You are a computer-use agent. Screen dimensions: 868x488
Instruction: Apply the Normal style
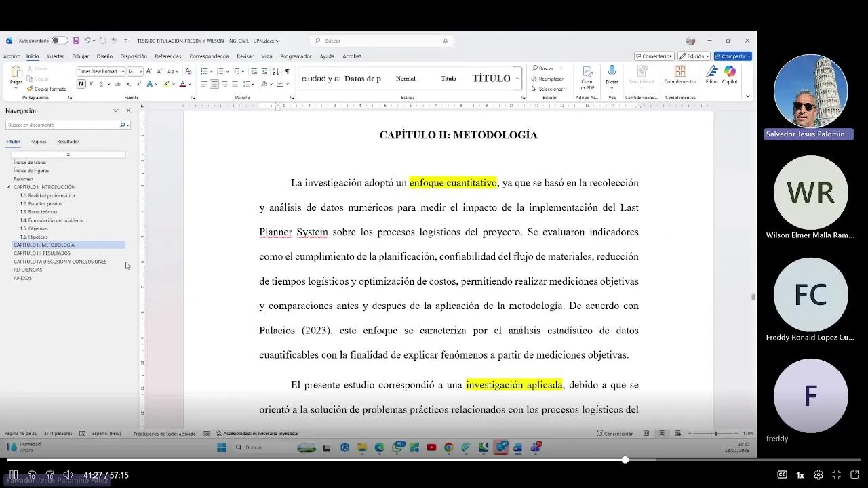point(406,79)
